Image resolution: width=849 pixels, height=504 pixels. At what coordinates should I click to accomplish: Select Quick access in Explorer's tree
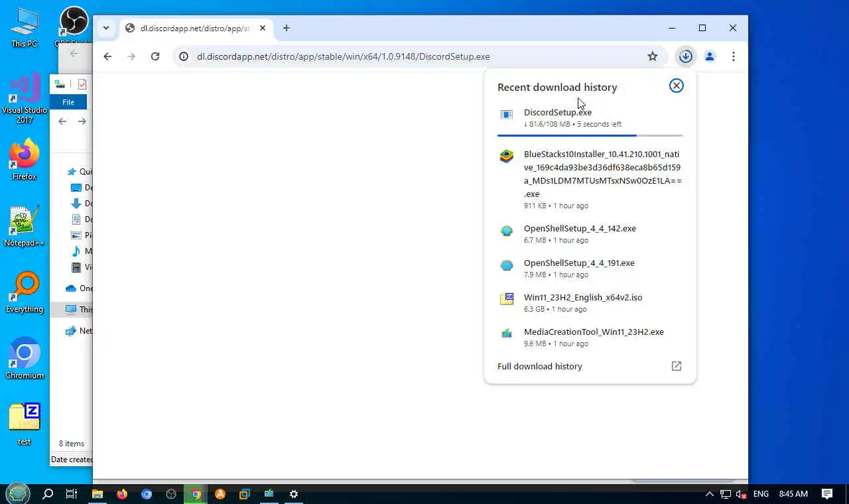pos(81,172)
